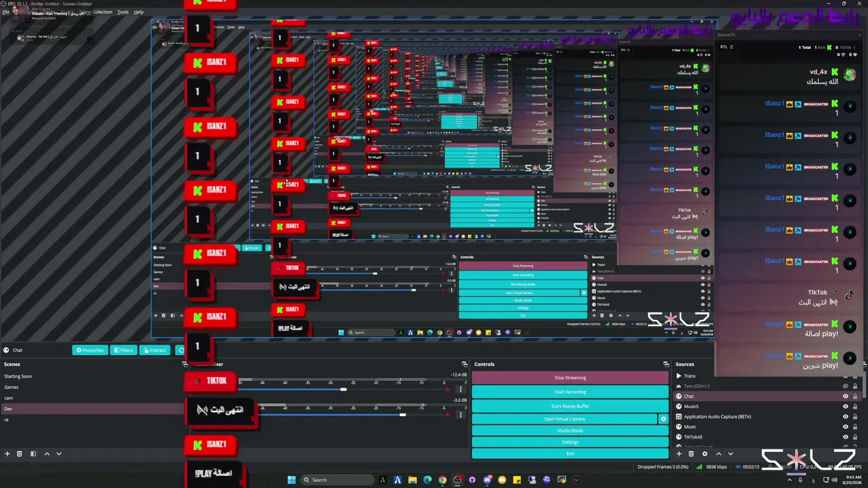Mute the -3.3 dB audio track
This screenshot has width=868, height=488.
click(x=448, y=414)
